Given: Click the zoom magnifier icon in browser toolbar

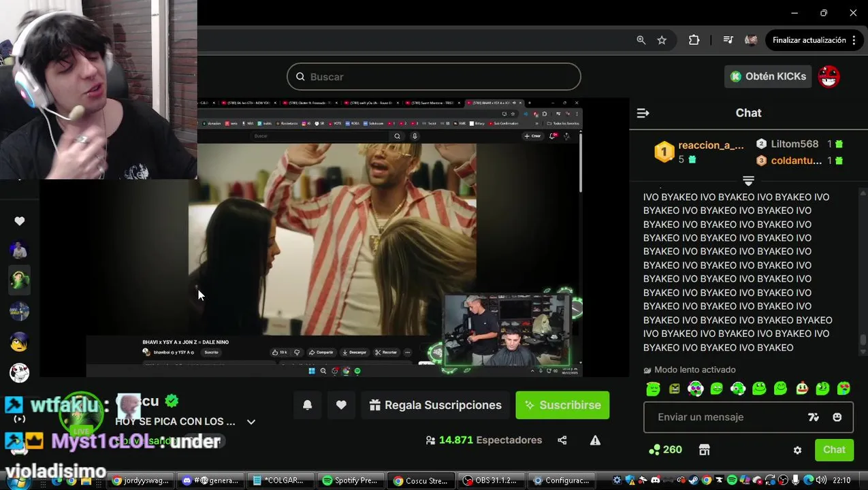Looking at the screenshot, I should [641, 40].
